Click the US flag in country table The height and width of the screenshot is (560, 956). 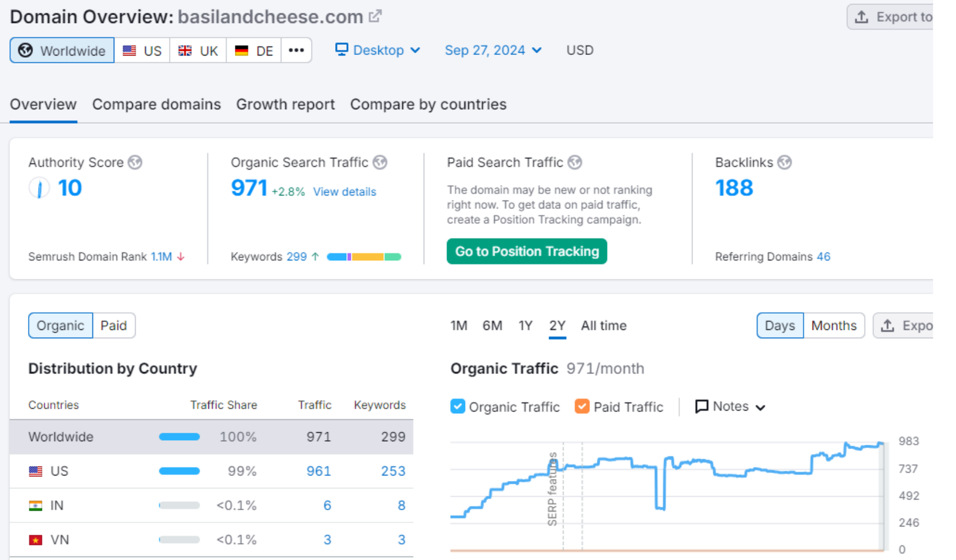[36, 471]
